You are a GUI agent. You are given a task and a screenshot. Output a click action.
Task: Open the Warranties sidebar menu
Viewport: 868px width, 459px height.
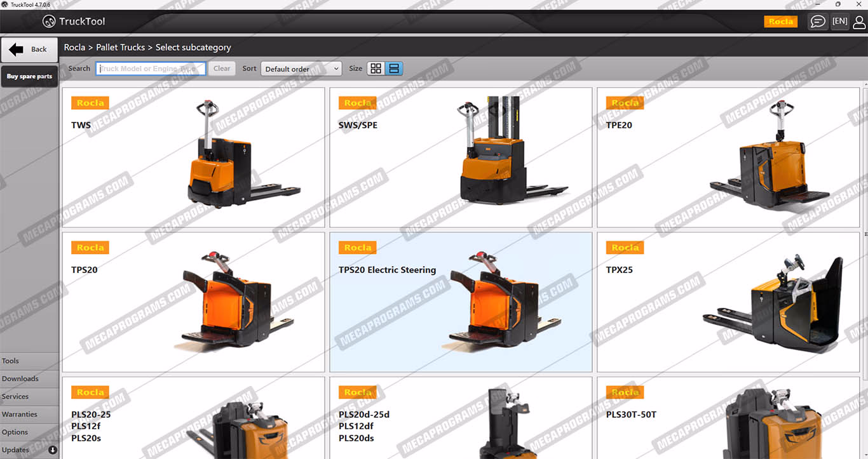tap(29, 414)
